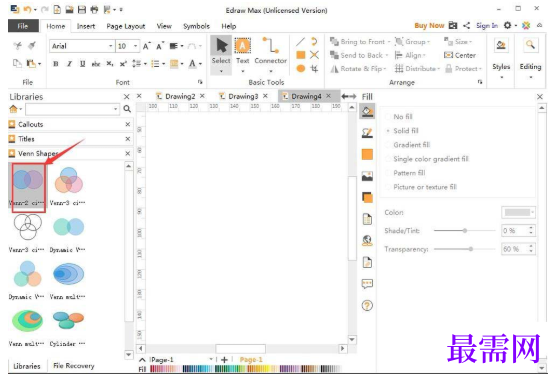Click the Shade/Tint slider handle

click(x=465, y=231)
